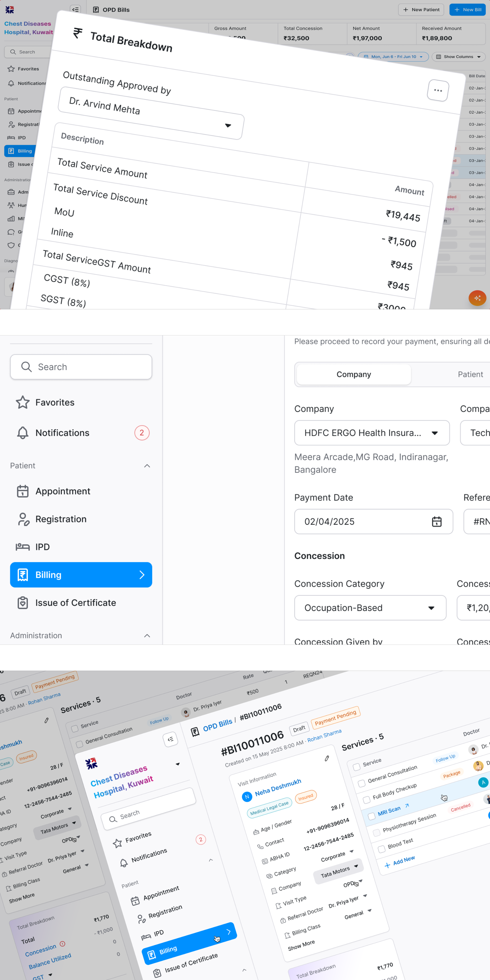Image resolution: width=490 pixels, height=980 pixels.
Task: Click the IPD bed icon in middle sidebar
Action: (x=23, y=547)
